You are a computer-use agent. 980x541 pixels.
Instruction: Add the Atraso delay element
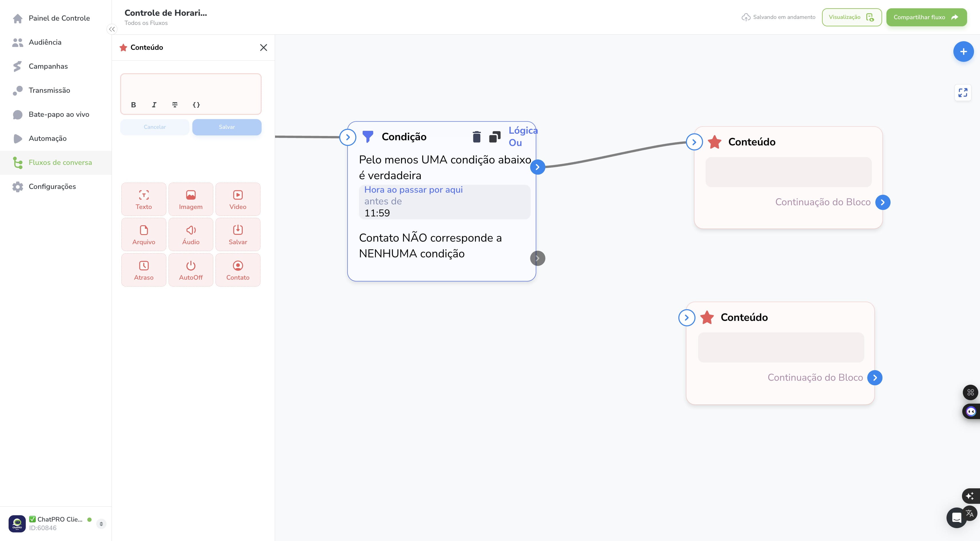point(144,270)
